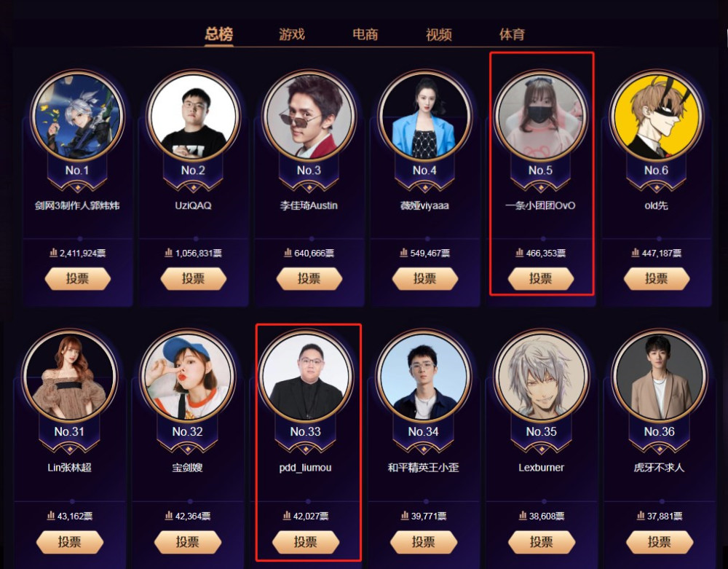Click the name Lin张林超
This screenshot has height=569, width=728.
click(69, 468)
